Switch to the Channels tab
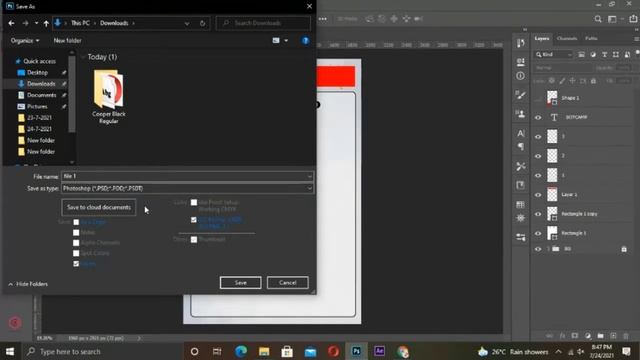The image size is (640, 360). pos(567,38)
